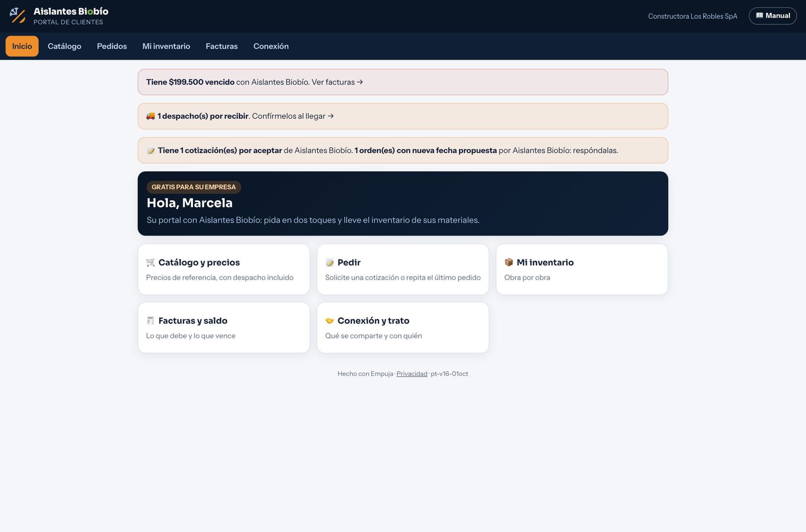Click 'Obra por obra' description

coord(527,278)
